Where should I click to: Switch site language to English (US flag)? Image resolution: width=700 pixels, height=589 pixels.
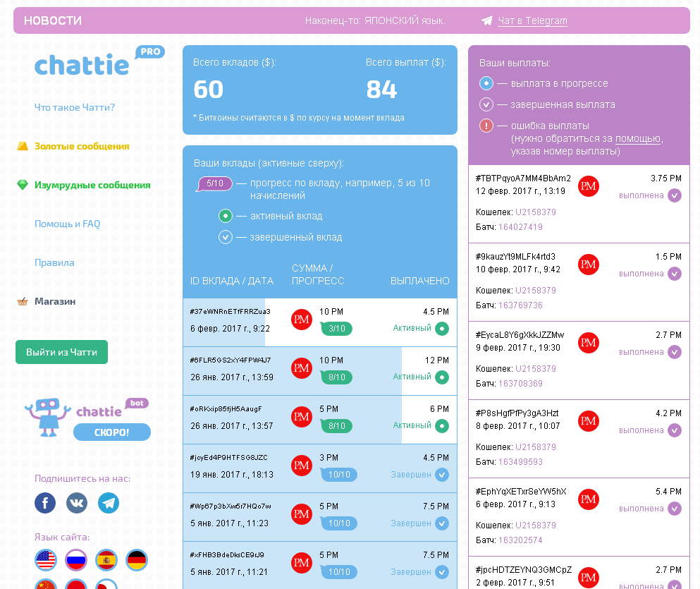coord(46,560)
